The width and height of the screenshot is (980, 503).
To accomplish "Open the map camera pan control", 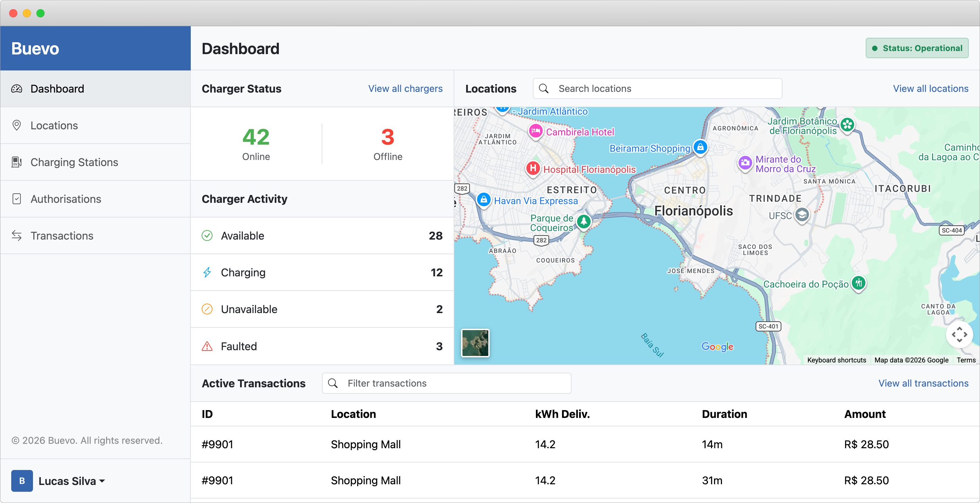I will (960, 335).
